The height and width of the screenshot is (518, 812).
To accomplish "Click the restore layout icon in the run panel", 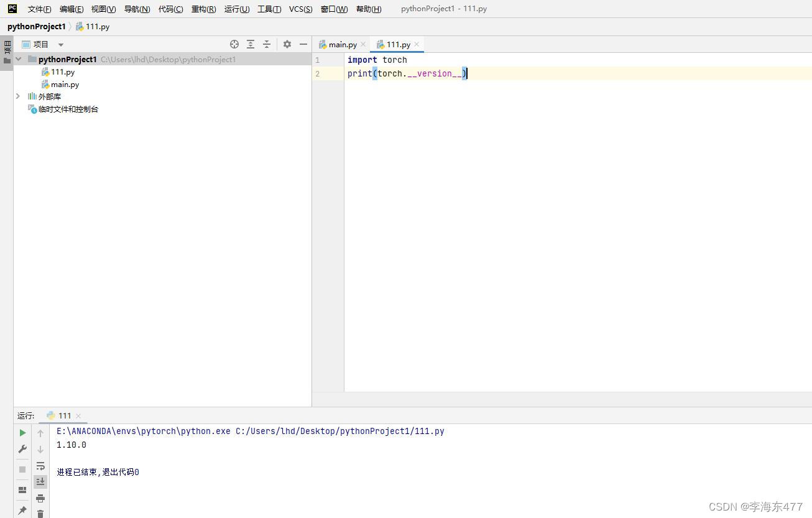I will click(22, 490).
